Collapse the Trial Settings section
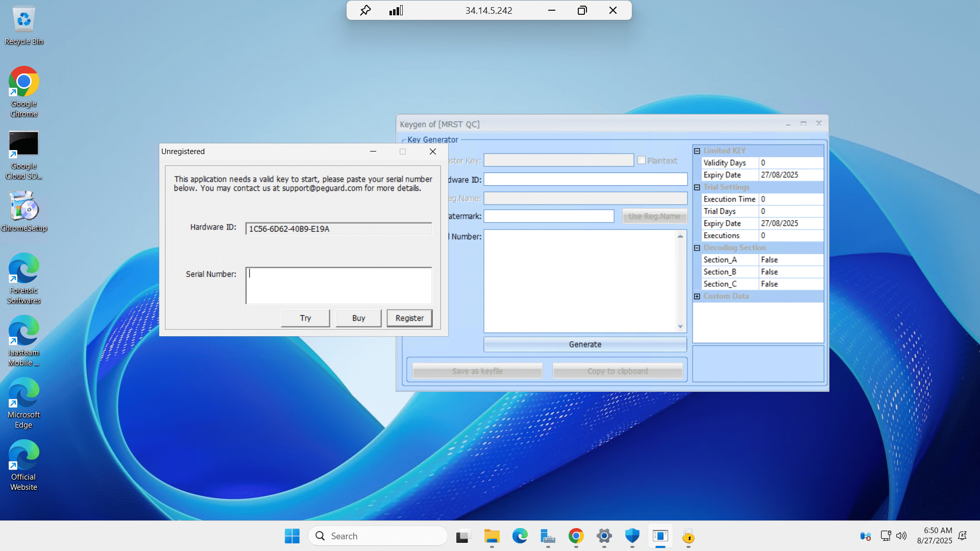The width and height of the screenshot is (980, 551). pyautogui.click(x=697, y=187)
